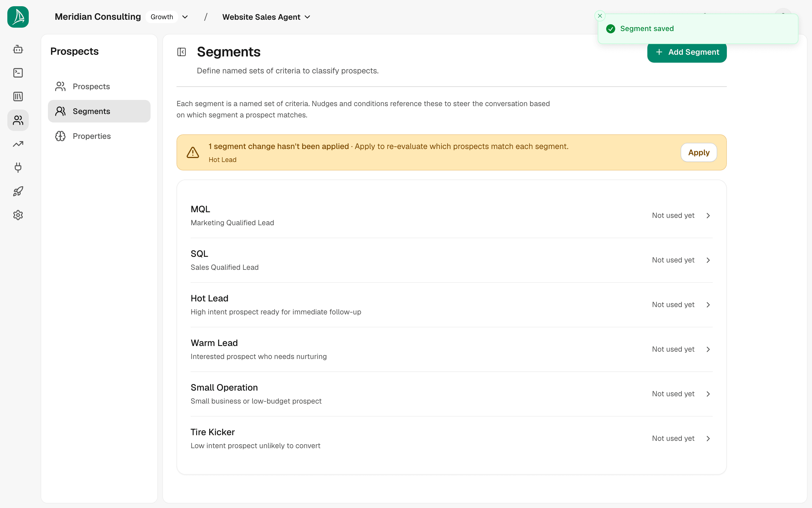The image size is (812, 508).
Task: Click the MQL segment title
Action: click(200, 209)
